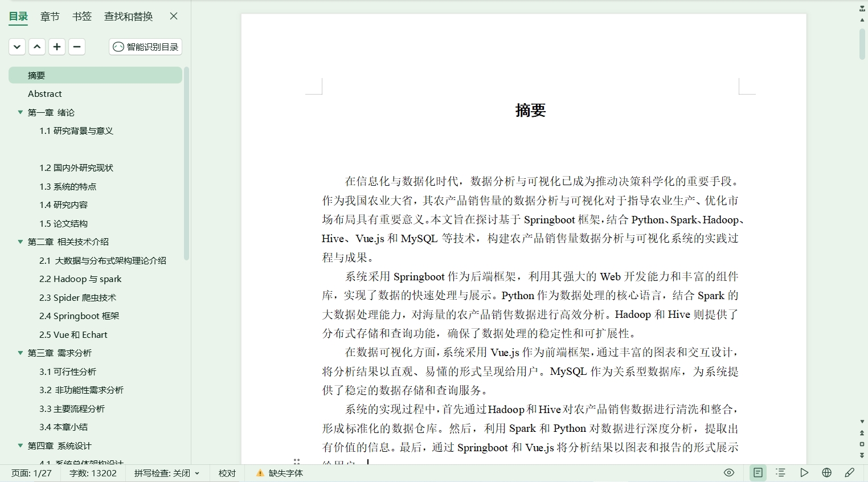Jump to 2.3 Spider 爬虫技术 heading

77,297
